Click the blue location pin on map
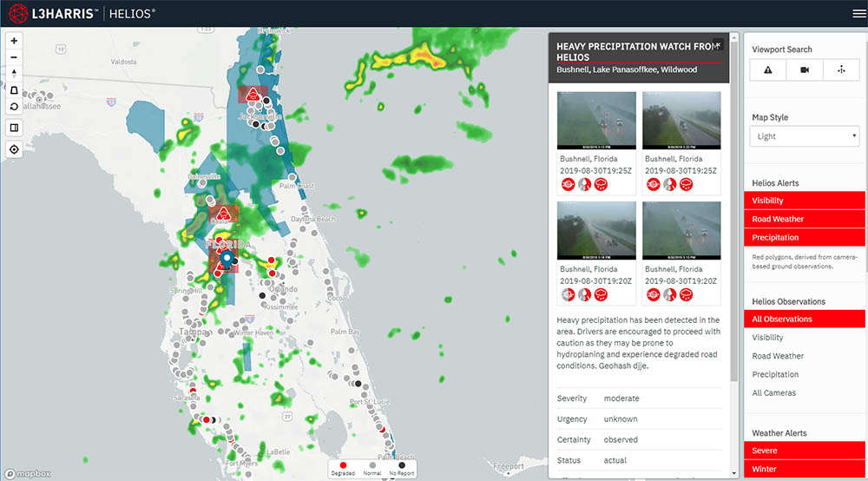 [227, 258]
